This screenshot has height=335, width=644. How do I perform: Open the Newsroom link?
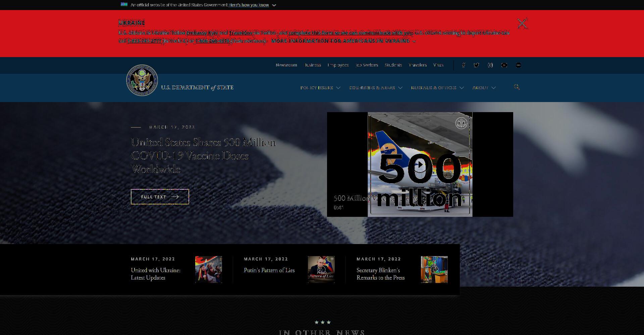(286, 65)
